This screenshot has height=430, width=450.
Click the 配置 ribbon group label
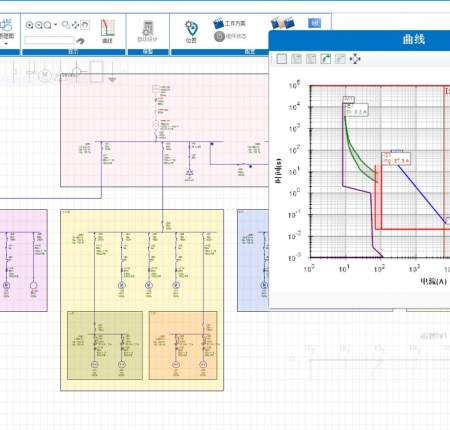point(250,52)
